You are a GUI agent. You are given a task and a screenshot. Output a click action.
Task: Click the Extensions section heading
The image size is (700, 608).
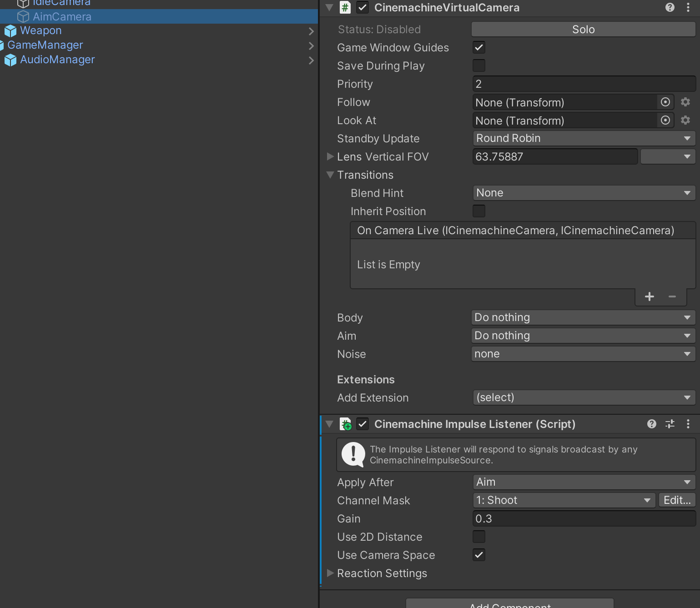pyautogui.click(x=366, y=379)
